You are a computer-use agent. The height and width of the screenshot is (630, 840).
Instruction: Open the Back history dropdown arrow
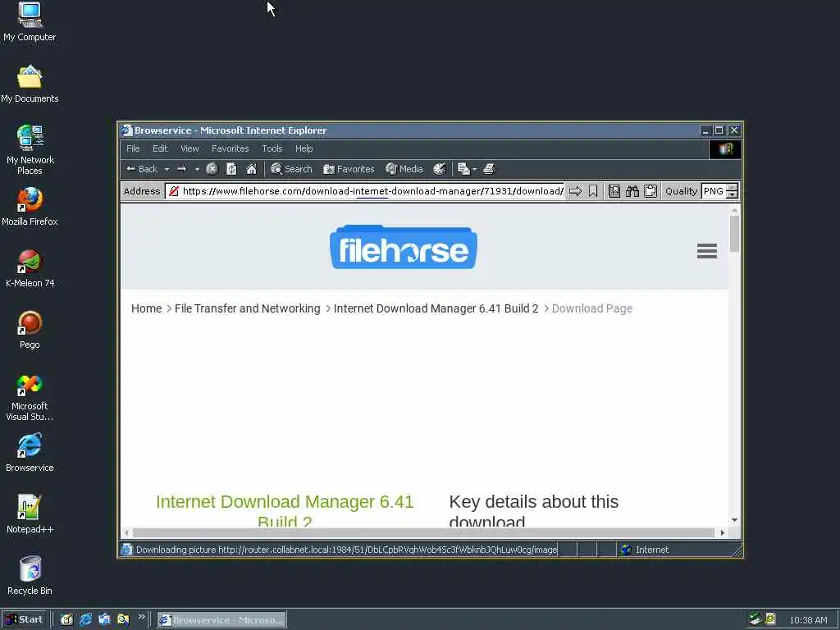(x=167, y=169)
